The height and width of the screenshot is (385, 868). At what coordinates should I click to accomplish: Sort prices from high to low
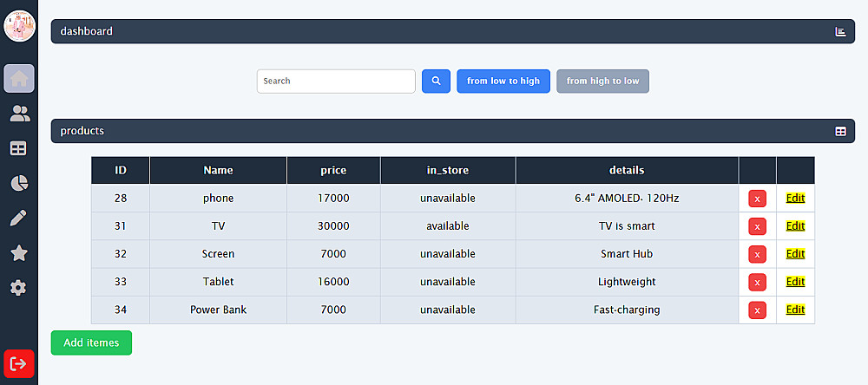[602, 81]
